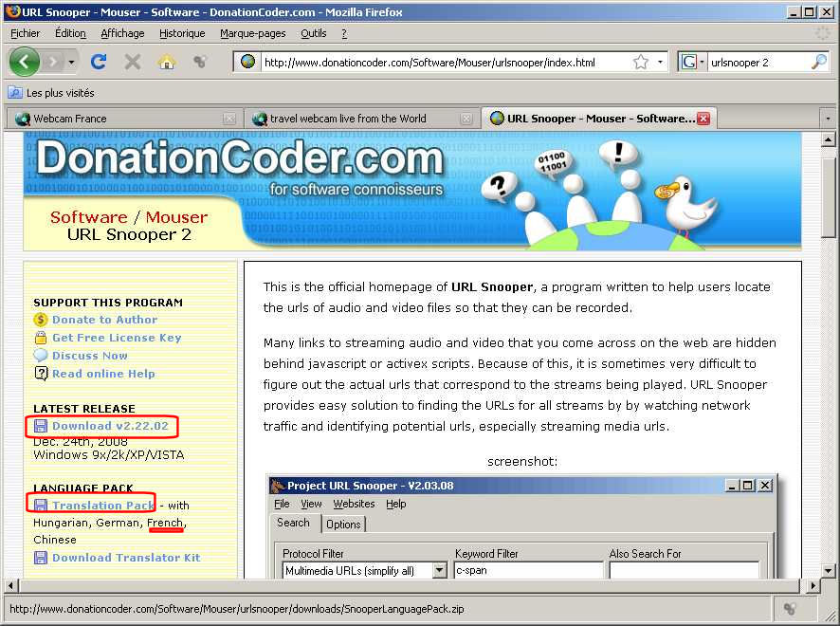This screenshot has height=626, width=840.
Task: Bookmark this page with the star icon
Action: [640, 63]
